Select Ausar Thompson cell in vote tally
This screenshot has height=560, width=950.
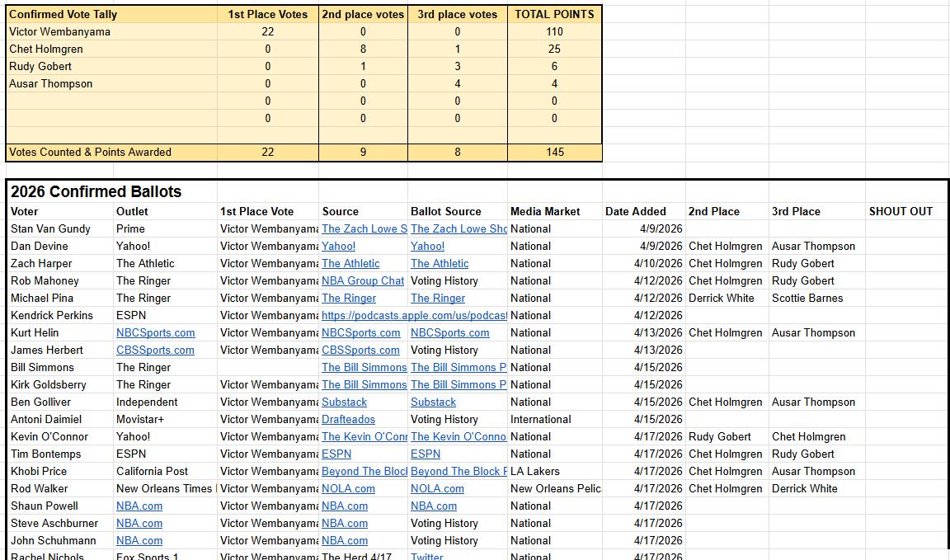pyautogui.click(x=111, y=83)
